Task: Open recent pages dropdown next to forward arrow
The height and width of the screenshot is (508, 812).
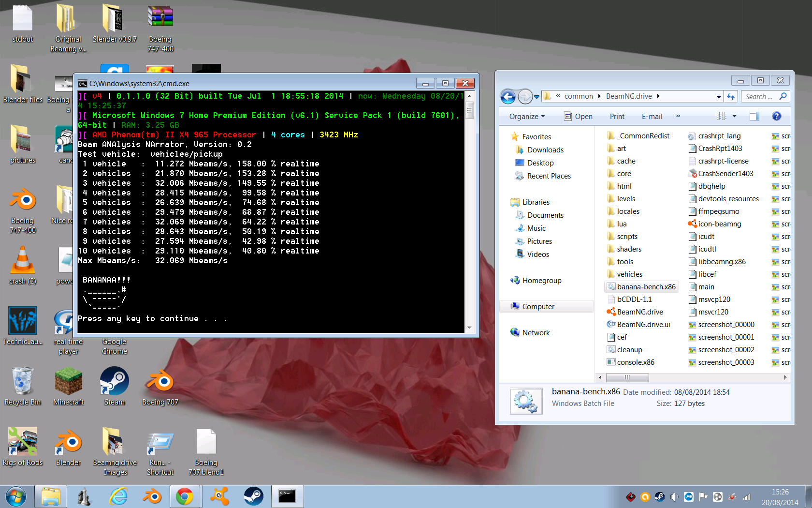Action: pos(536,97)
